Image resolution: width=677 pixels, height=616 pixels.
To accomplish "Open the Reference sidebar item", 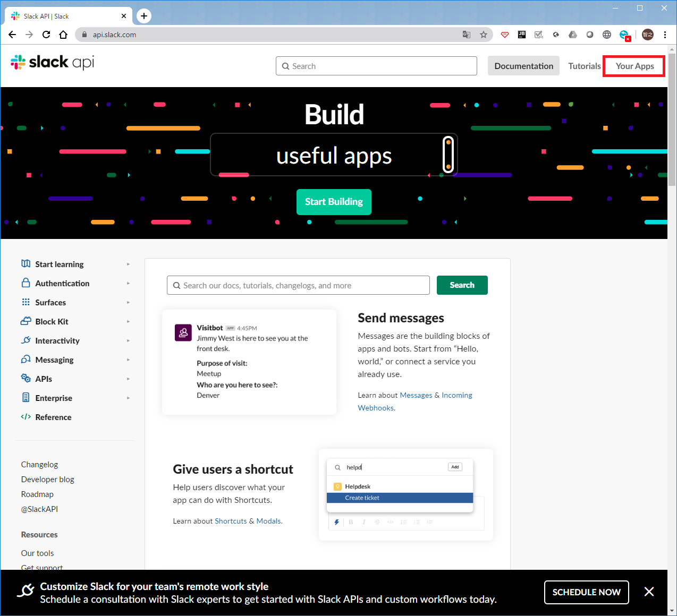I will [53, 417].
